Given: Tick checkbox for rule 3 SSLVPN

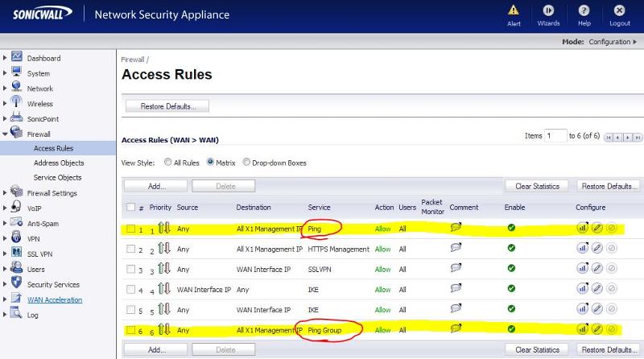Looking at the screenshot, I should [x=130, y=270].
